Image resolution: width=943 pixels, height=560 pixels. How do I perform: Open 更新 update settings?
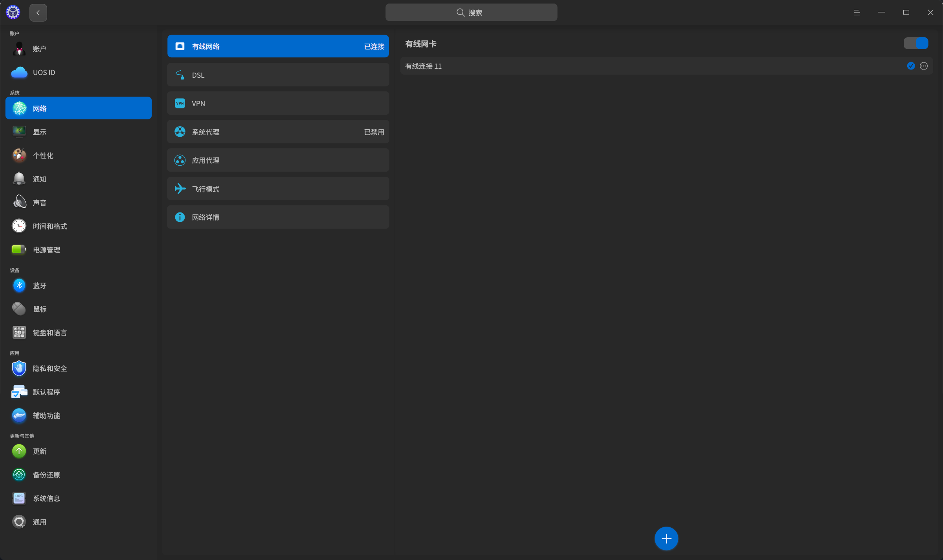(x=79, y=451)
